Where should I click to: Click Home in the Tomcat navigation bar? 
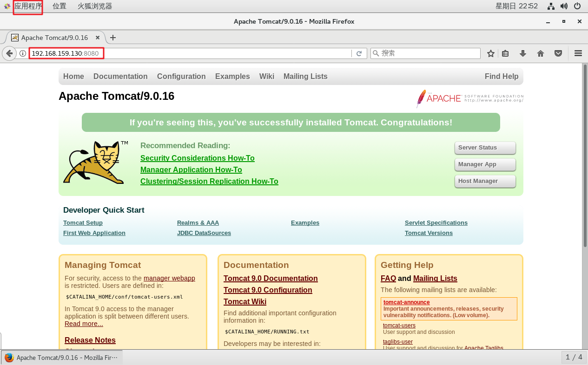[x=73, y=77]
